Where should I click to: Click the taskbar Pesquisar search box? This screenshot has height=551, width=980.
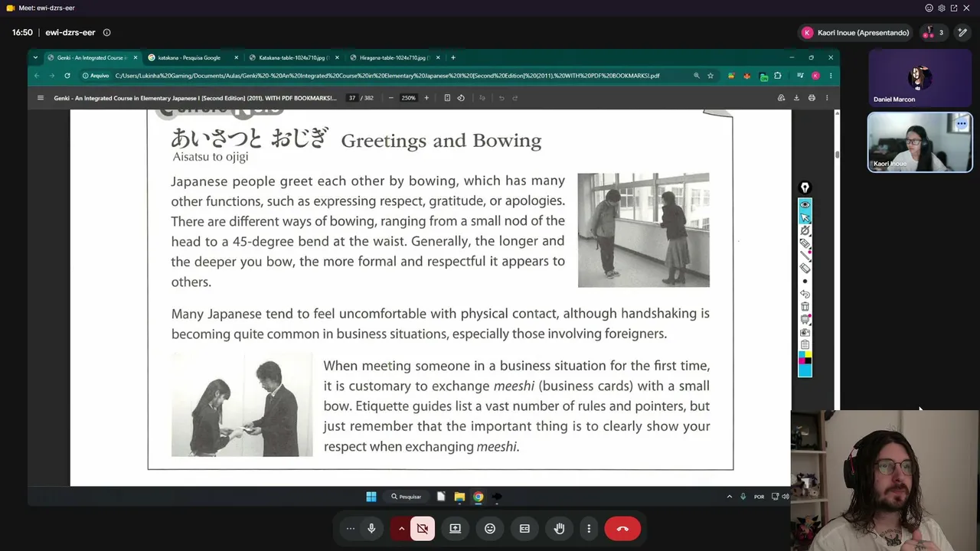407,497
